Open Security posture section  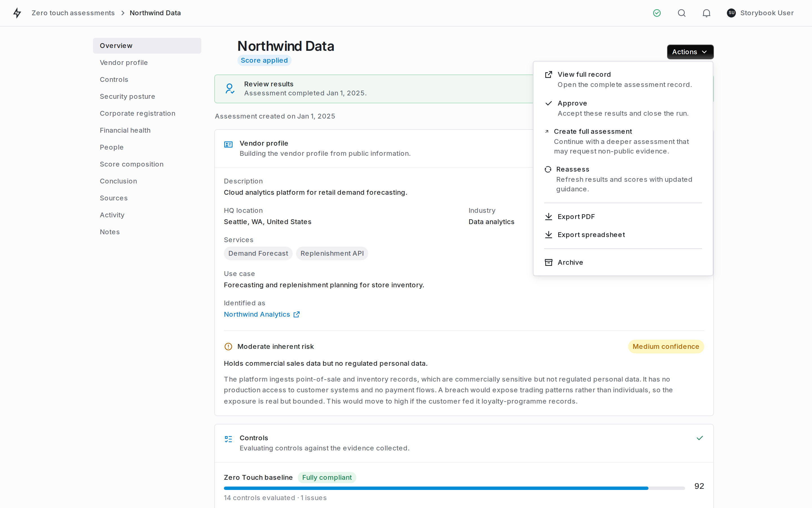(x=147, y=97)
